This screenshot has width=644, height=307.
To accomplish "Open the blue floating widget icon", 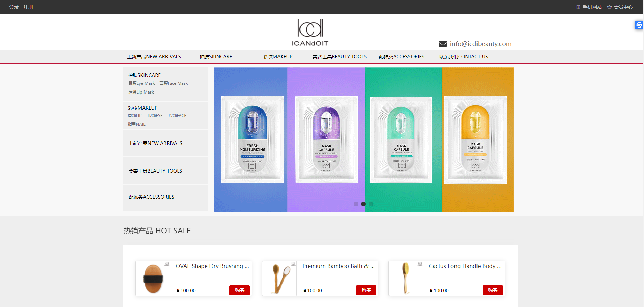I will (x=639, y=25).
